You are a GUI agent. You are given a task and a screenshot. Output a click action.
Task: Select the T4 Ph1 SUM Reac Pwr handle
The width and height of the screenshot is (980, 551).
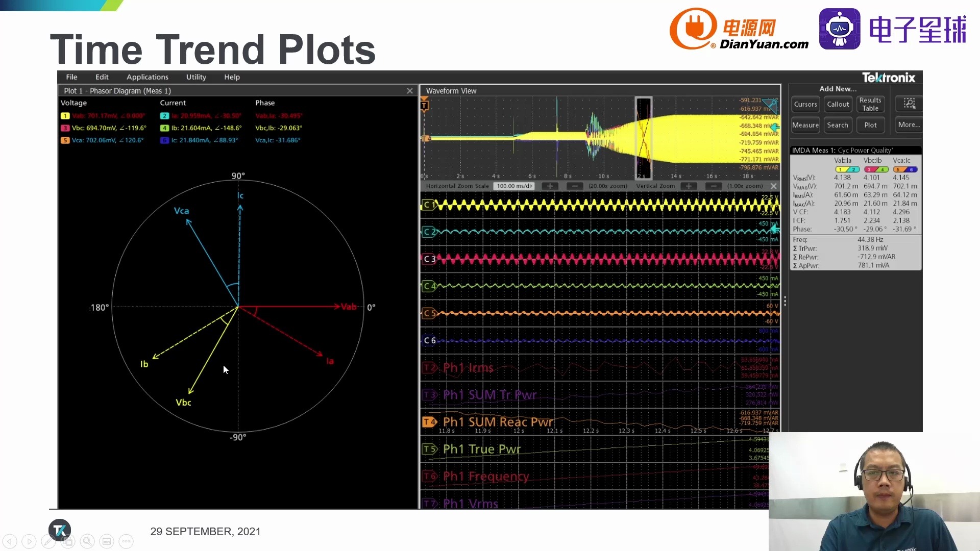click(430, 422)
